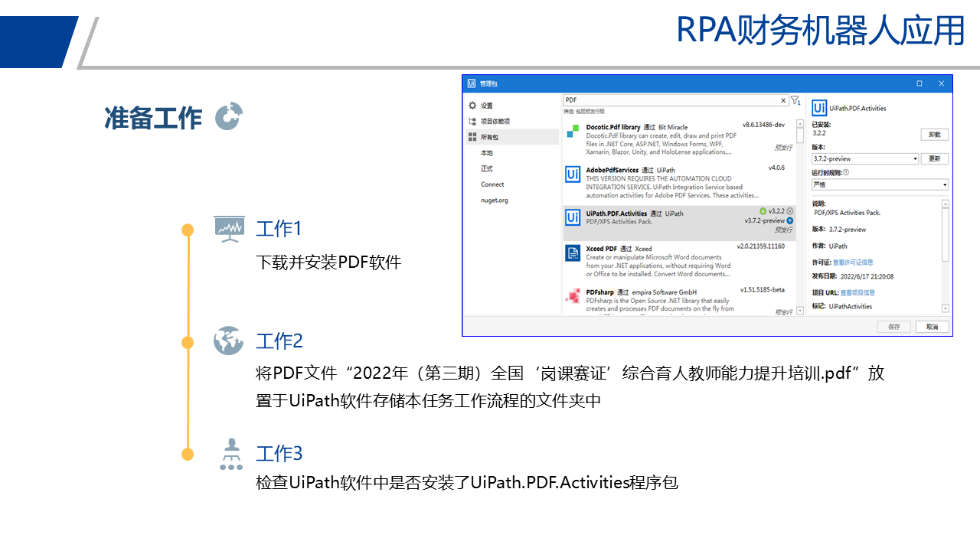Image resolution: width=980 pixels, height=551 pixels.
Task: Select the Connect package source
Action: (492, 184)
